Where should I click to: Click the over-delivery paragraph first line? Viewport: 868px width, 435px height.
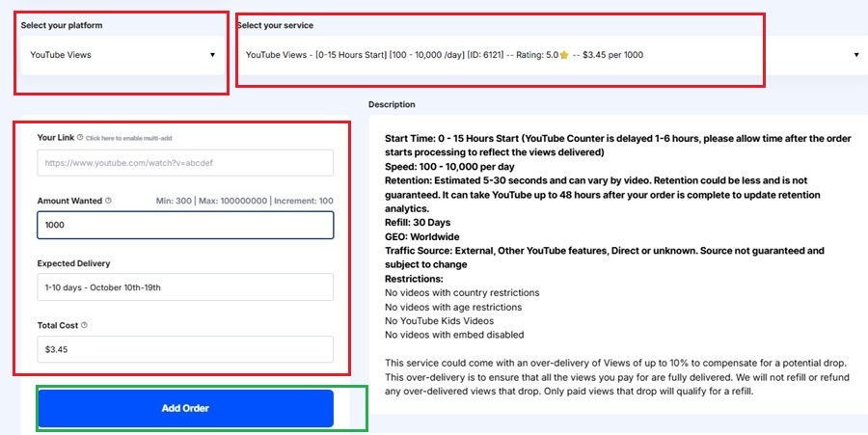click(x=615, y=364)
